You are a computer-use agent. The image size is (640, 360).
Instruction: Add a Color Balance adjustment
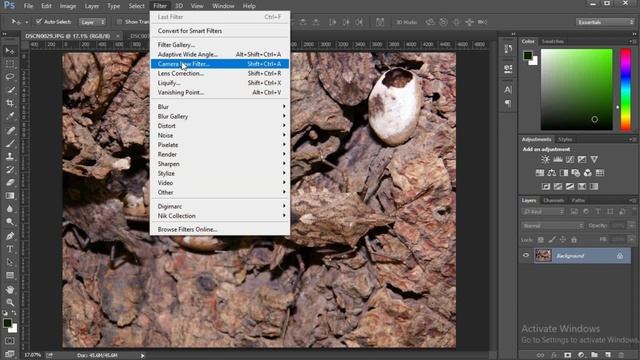(x=551, y=173)
